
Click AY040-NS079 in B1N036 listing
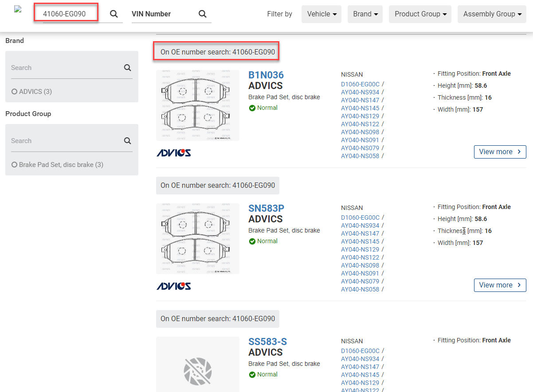point(361,148)
